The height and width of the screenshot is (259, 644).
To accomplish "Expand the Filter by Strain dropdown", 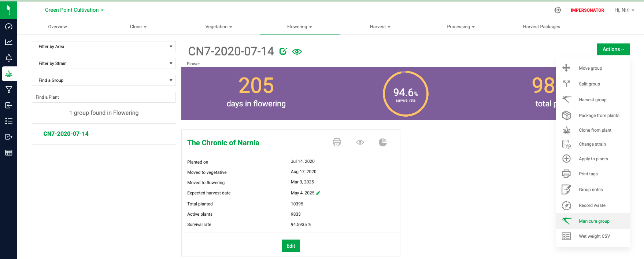I will [x=104, y=63].
